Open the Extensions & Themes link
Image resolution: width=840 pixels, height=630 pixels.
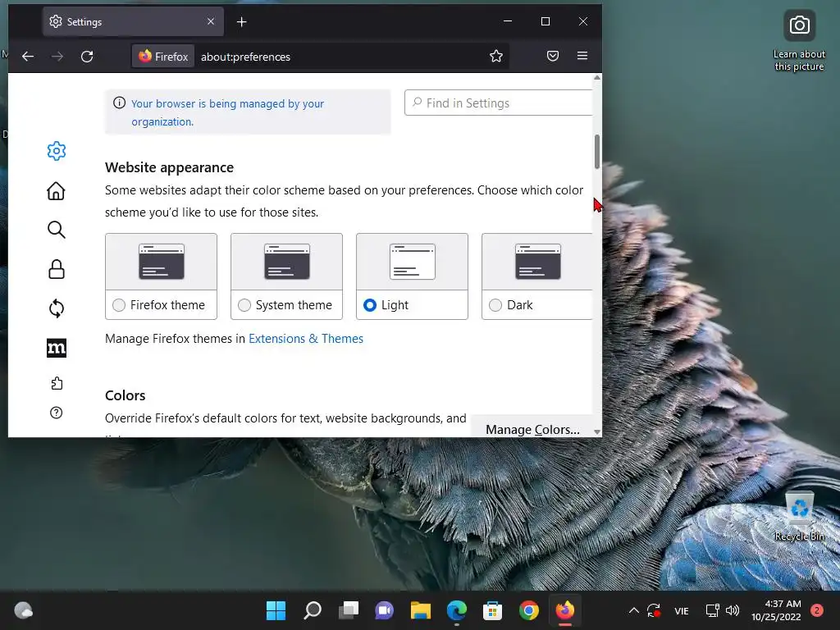coord(306,339)
